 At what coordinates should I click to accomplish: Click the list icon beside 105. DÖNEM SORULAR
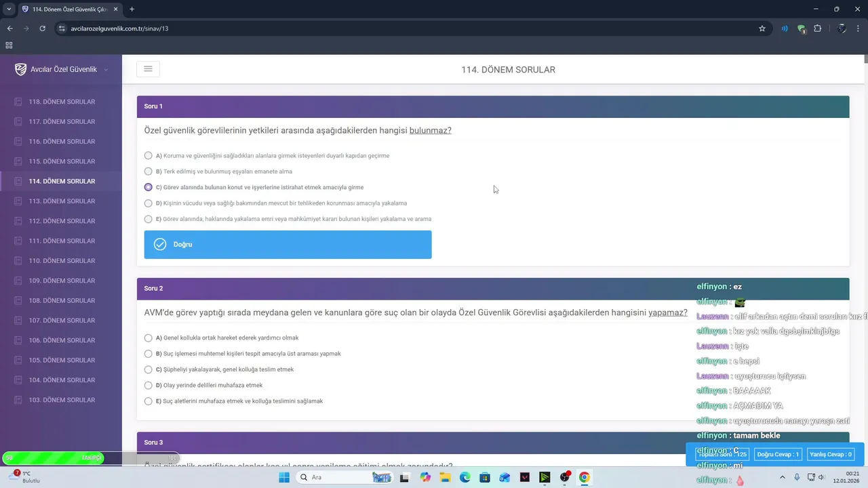click(x=18, y=360)
